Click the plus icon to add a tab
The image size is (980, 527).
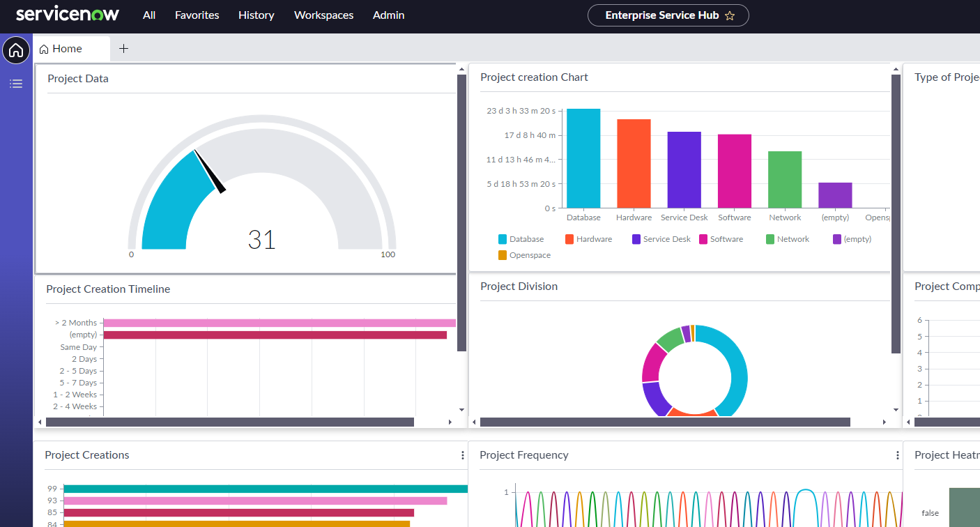click(123, 49)
